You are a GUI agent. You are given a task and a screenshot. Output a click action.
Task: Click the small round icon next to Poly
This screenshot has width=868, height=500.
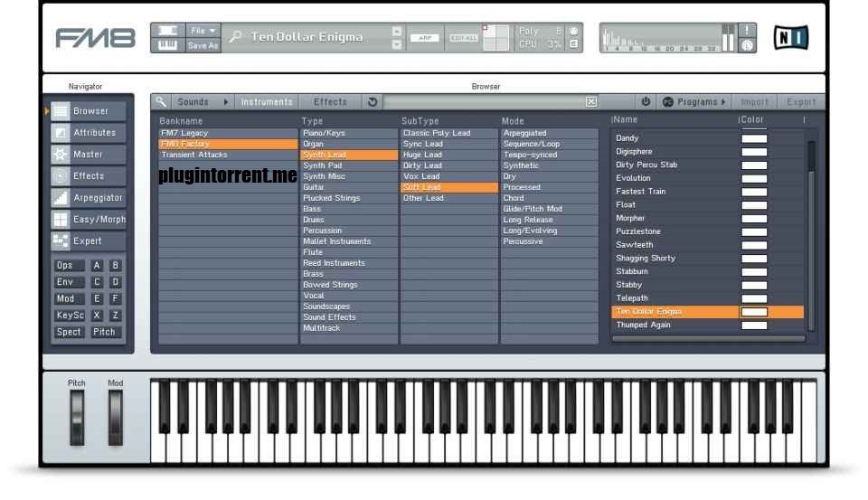click(573, 31)
